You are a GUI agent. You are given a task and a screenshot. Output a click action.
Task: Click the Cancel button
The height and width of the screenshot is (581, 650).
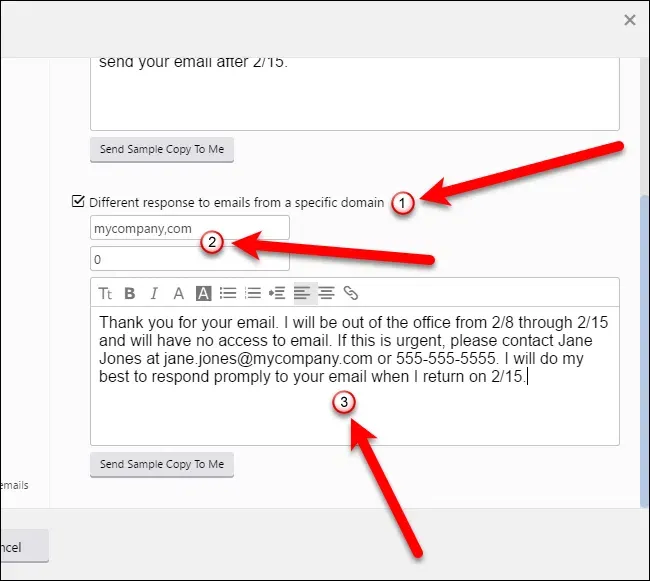pos(20,547)
